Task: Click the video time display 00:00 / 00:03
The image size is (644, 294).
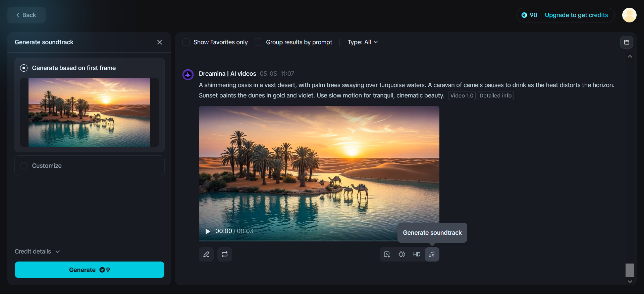Action: click(234, 231)
